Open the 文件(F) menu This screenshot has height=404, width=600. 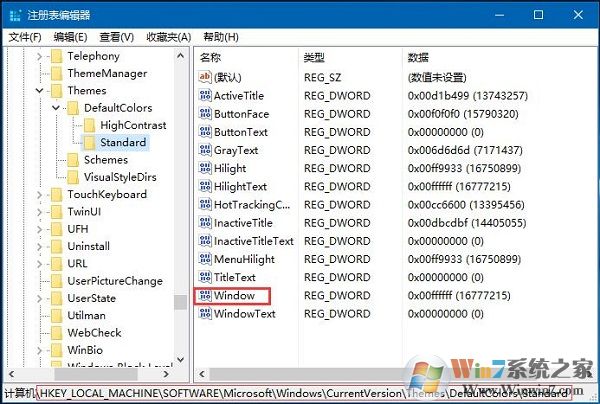(25, 37)
